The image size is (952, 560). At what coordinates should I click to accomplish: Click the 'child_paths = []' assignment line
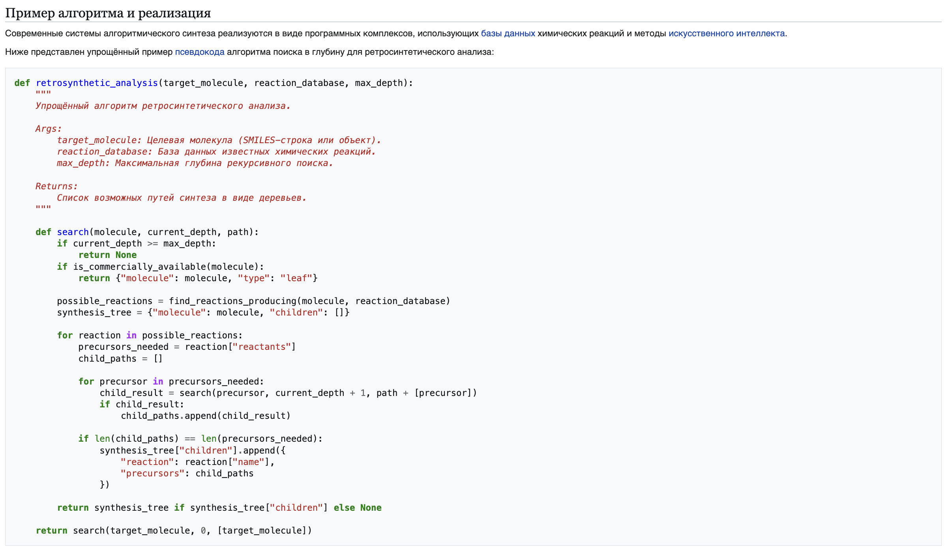click(x=120, y=358)
